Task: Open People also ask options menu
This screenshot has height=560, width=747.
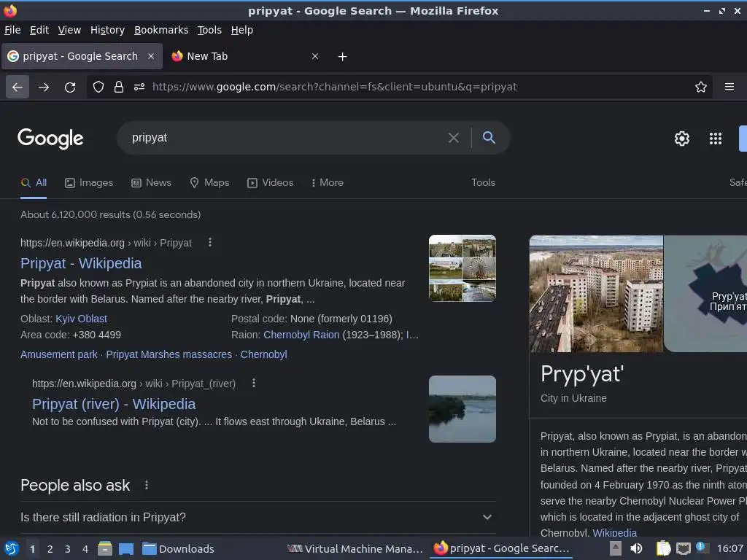Action: click(146, 485)
